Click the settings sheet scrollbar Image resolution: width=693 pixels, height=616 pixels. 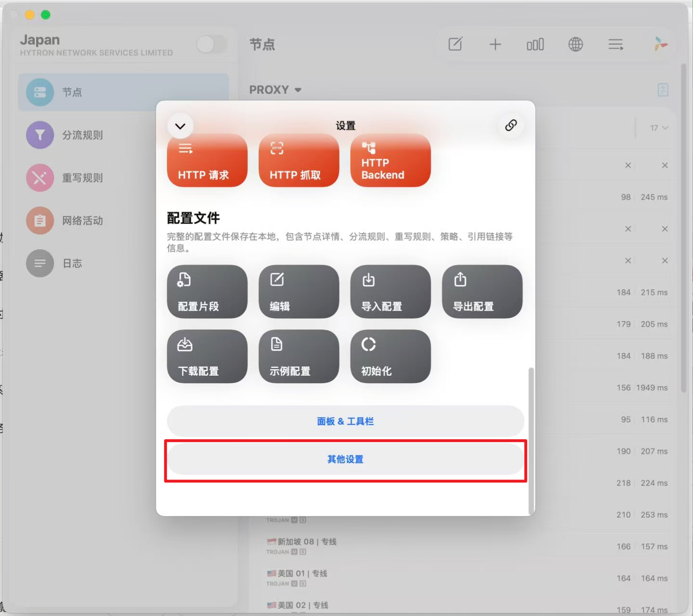pos(531,441)
